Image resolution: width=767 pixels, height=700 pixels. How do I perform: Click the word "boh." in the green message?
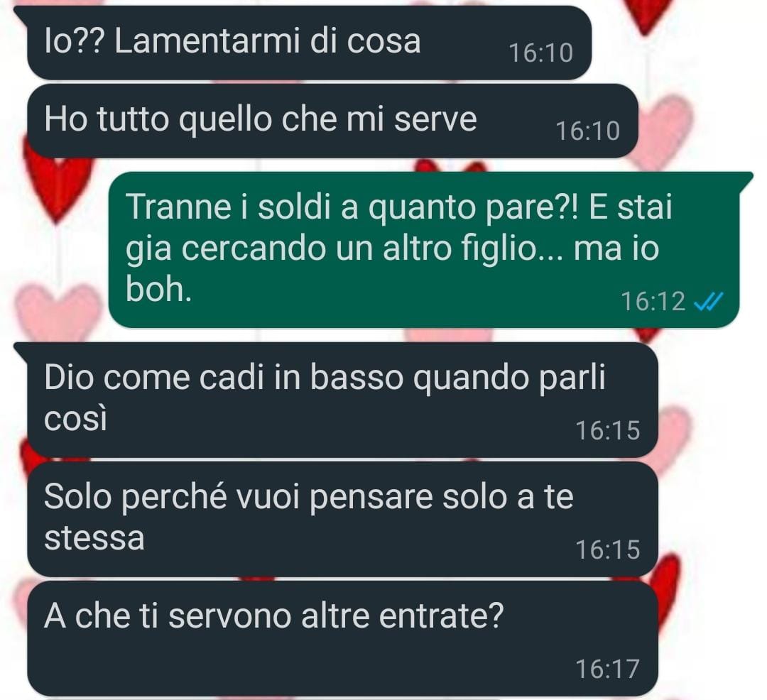click(x=158, y=290)
